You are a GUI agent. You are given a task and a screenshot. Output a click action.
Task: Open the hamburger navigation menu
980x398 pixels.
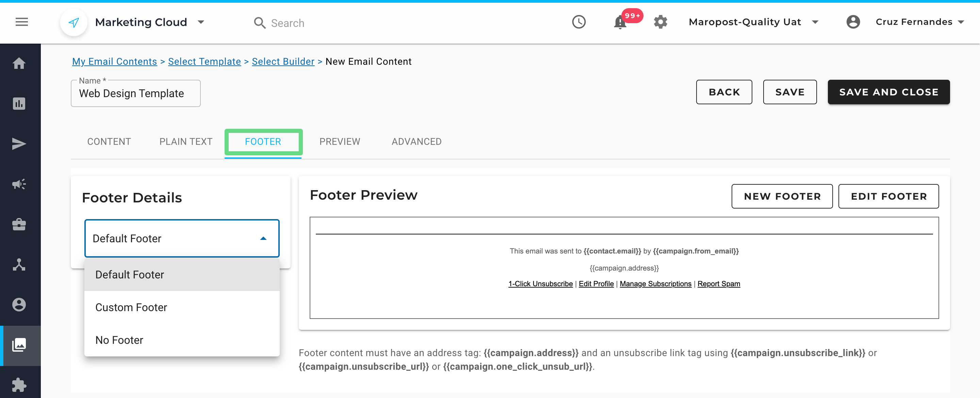point(22,22)
